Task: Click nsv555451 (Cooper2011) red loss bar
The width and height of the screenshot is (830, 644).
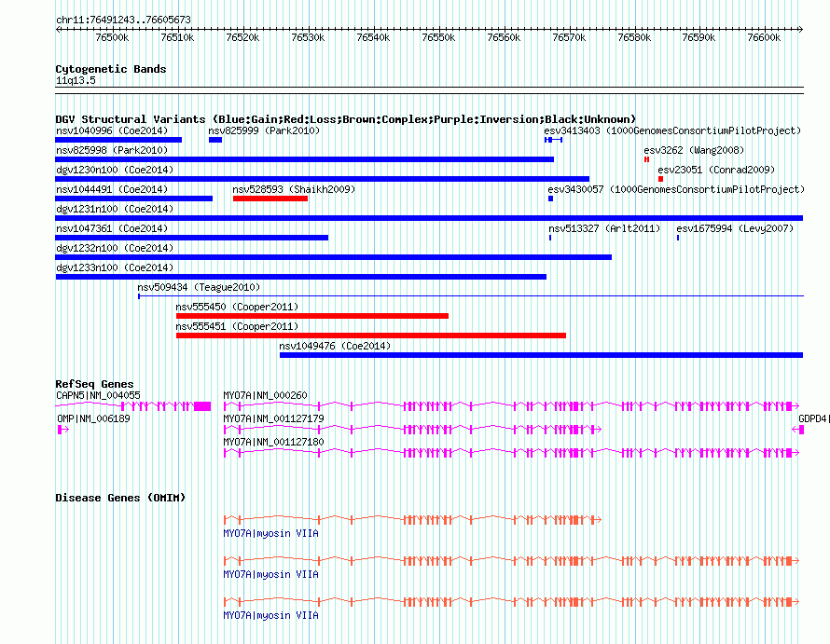Action: [371, 336]
